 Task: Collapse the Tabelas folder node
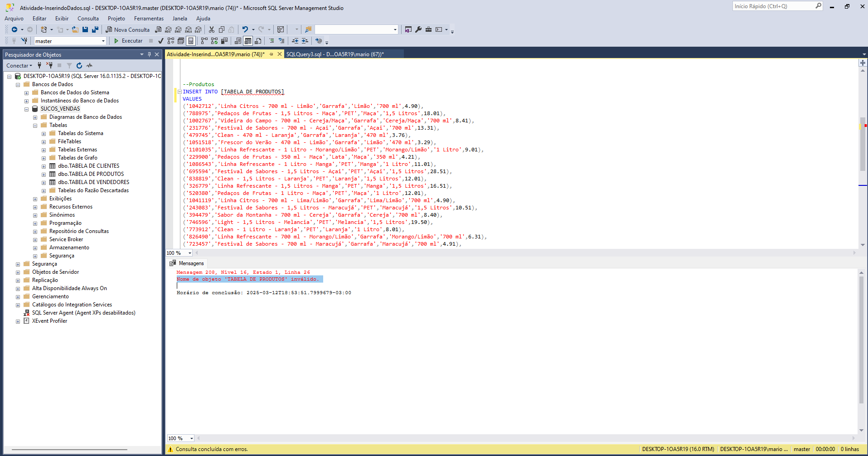(35, 125)
